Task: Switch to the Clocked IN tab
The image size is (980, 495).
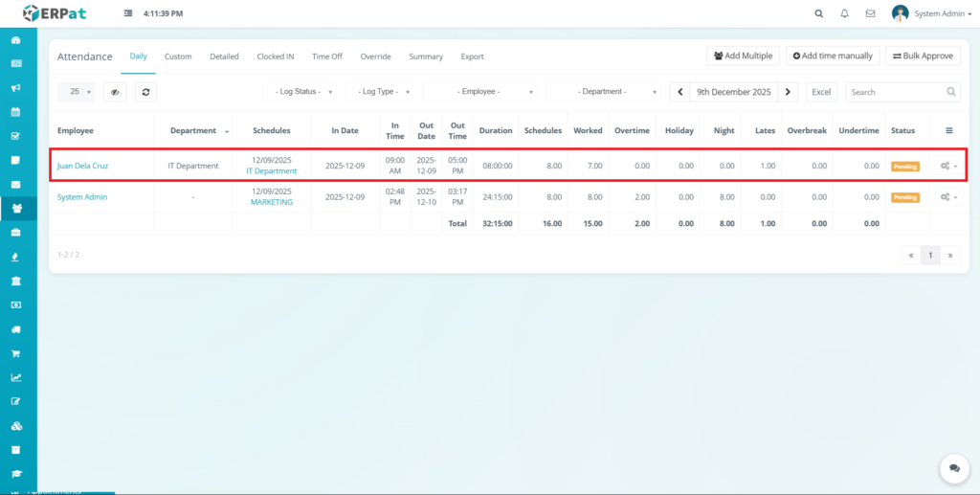Action: (276, 56)
